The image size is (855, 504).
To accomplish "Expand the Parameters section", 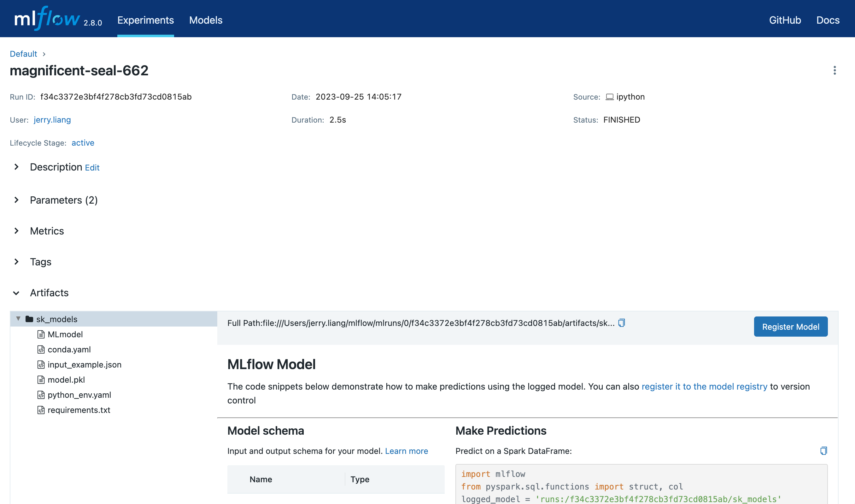I will (x=15, y=199).
